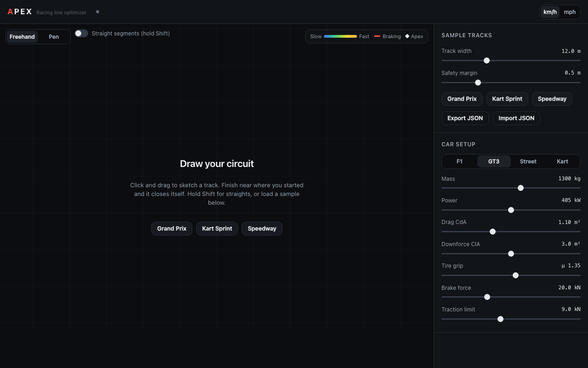Click the 'Braking' legend label
Viewport: 588px width, 368px height.
(391, 36)
